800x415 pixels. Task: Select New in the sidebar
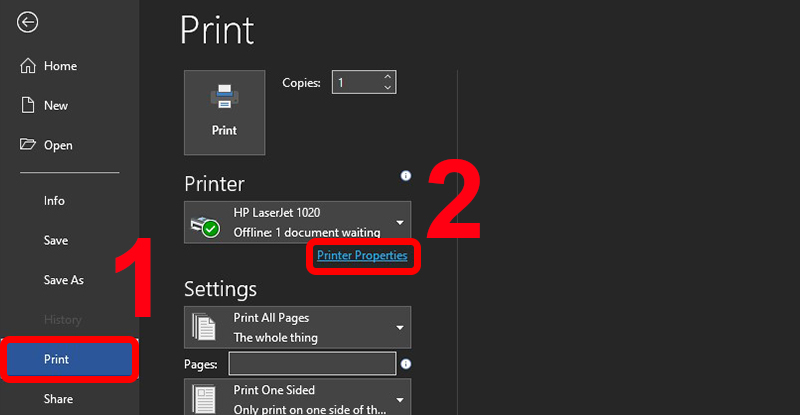click(56, 105)
